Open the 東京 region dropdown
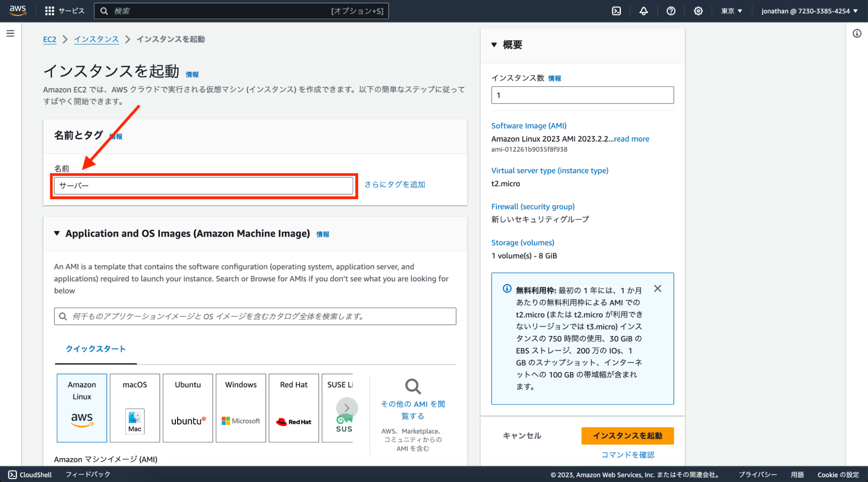 pyautogui.click(x=732, y=11)
